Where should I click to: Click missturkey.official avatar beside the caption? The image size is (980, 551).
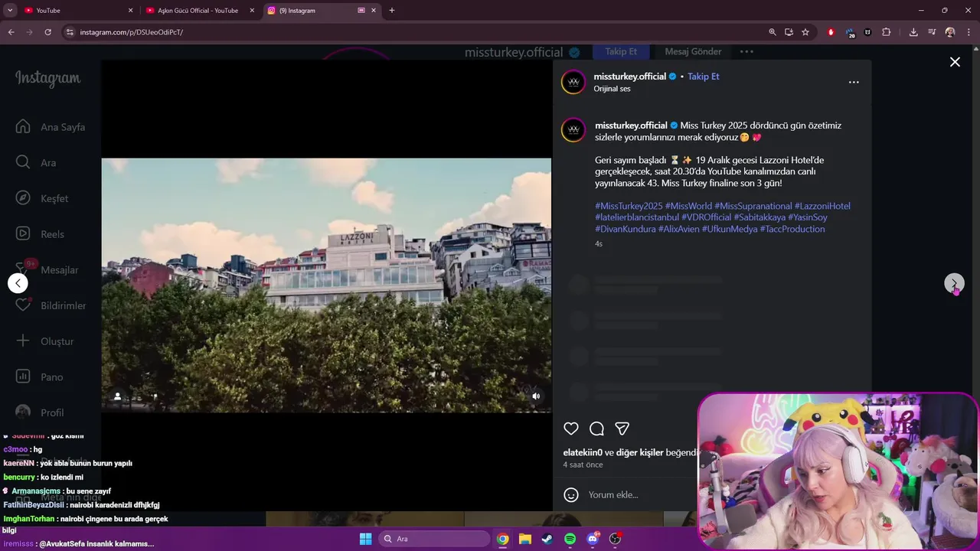[573, 130]
